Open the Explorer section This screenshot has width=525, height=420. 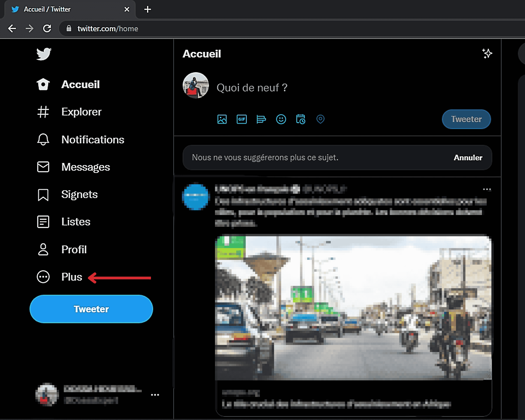pos(69,112)
